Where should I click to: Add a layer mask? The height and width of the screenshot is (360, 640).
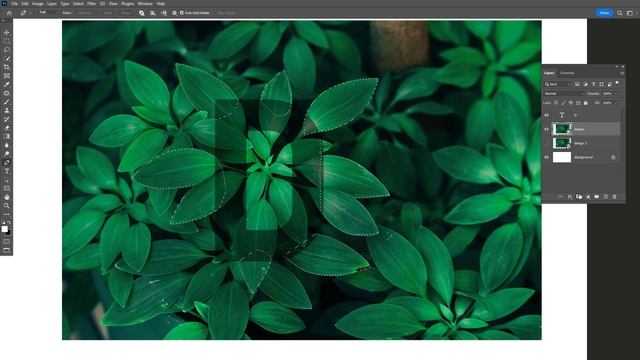(x=579, y=197)
